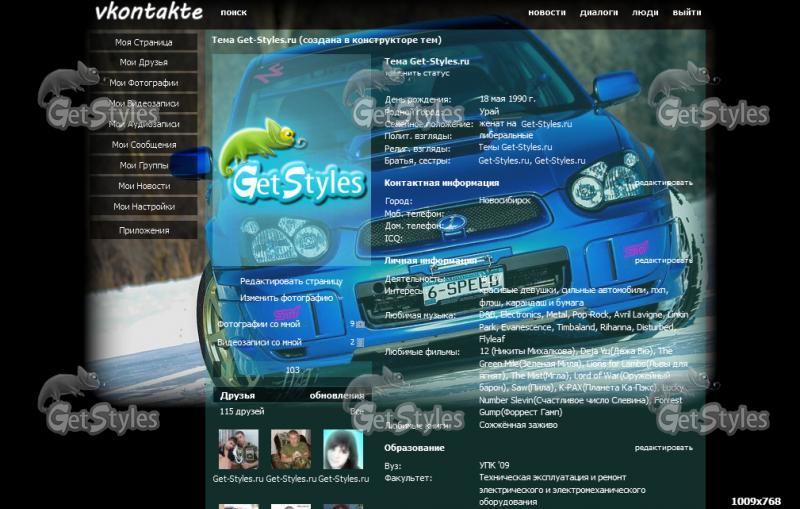The height and width of the screenshot is (509, 800).
Task: Click редактировать beside Личная информация
Action: [x=664, y=261]
